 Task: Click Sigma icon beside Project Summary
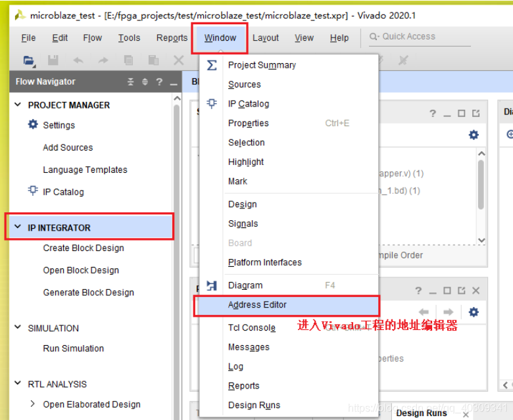click(x=212, y=65)
